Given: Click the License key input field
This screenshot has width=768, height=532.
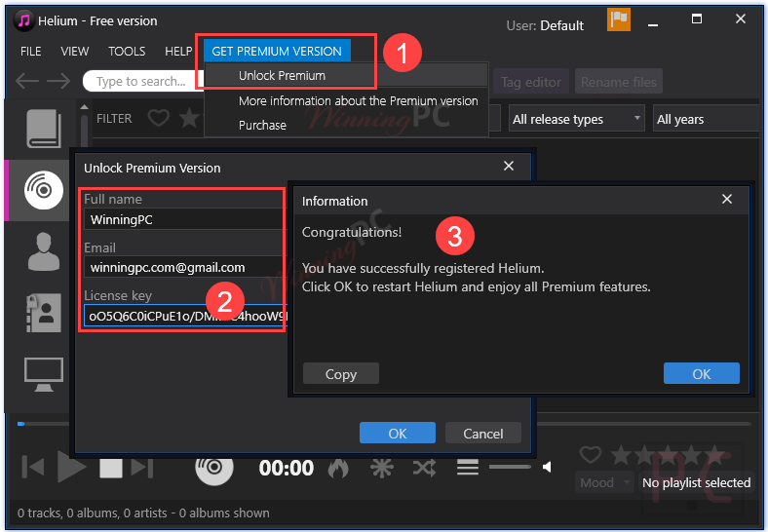Looking at the screenshot, I should 185,316.
